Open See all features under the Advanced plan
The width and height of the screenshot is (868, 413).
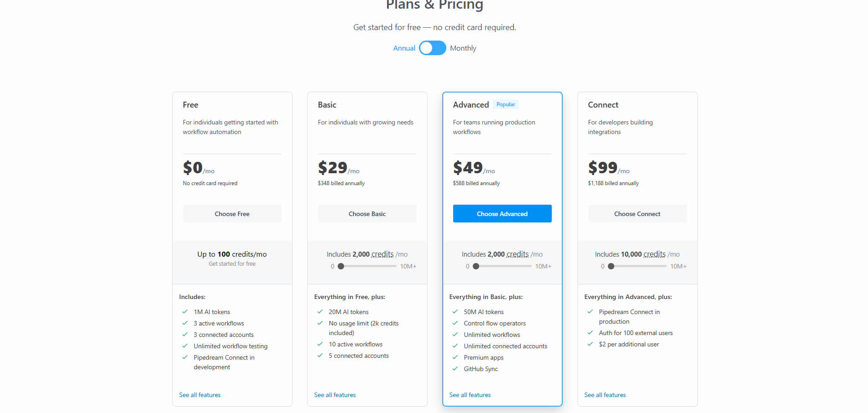pos(470,395)
